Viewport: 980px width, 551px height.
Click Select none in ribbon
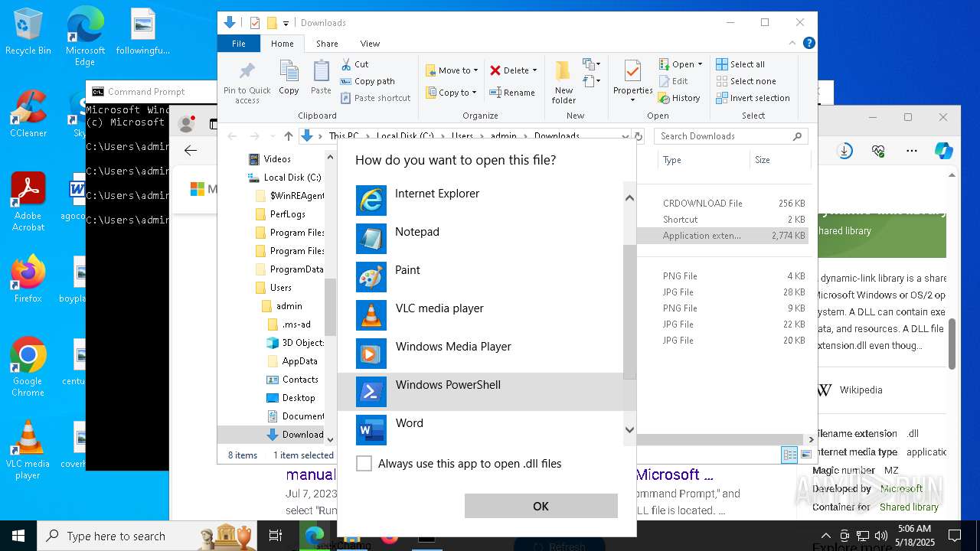click(x=746, y=81)
